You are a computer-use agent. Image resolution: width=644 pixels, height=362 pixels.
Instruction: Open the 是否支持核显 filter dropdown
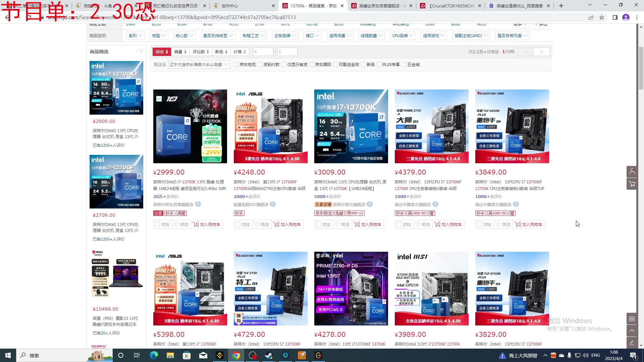(218, 36)
